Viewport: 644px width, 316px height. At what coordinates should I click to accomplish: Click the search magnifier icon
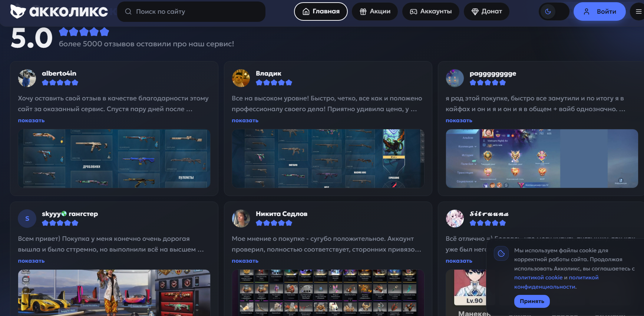click(128, 11)
